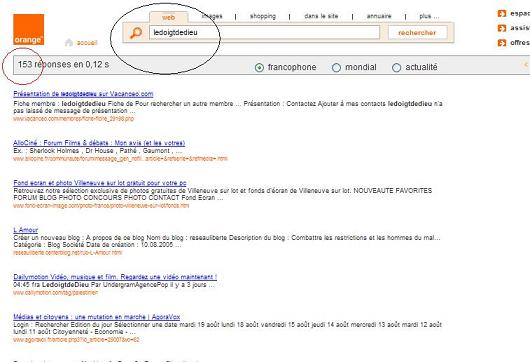
Task: Click the agoravox.fr URL text
Action: pyautogui.click(x=76, y=340)
